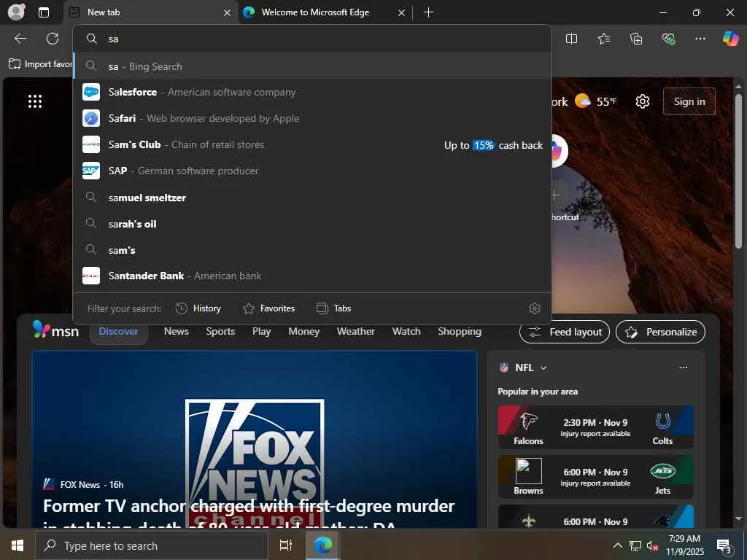Open the tab actions menu icon
The height and width of the screenshot is (560, 747).
(x=43, y=12)
